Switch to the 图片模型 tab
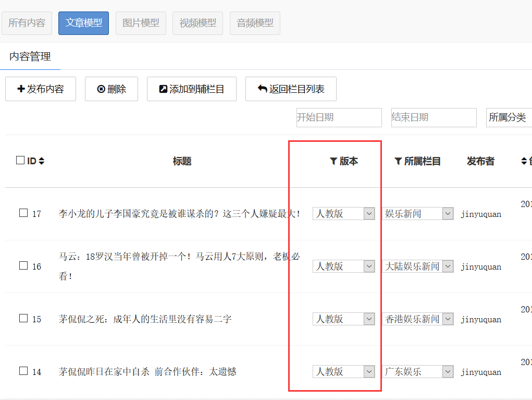The width and height of the screenshot is (532, 400). pyautogui.click(x=141, y=23)
